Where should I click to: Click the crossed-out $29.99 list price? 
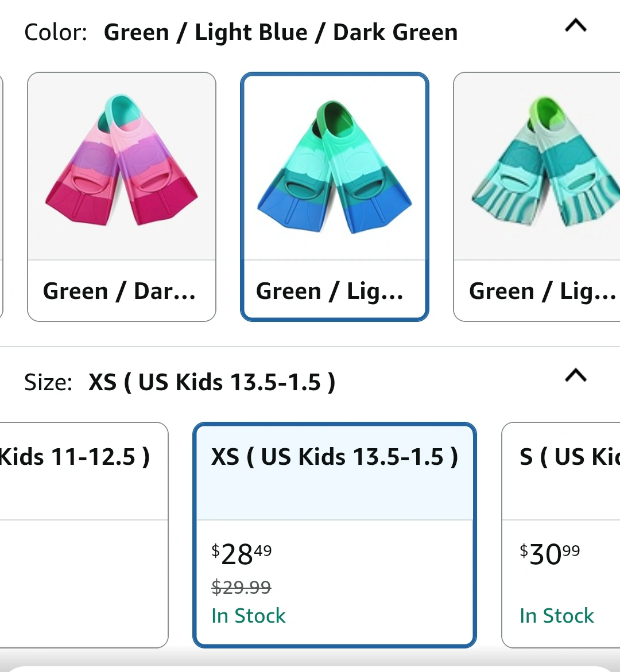coord(241,587)
